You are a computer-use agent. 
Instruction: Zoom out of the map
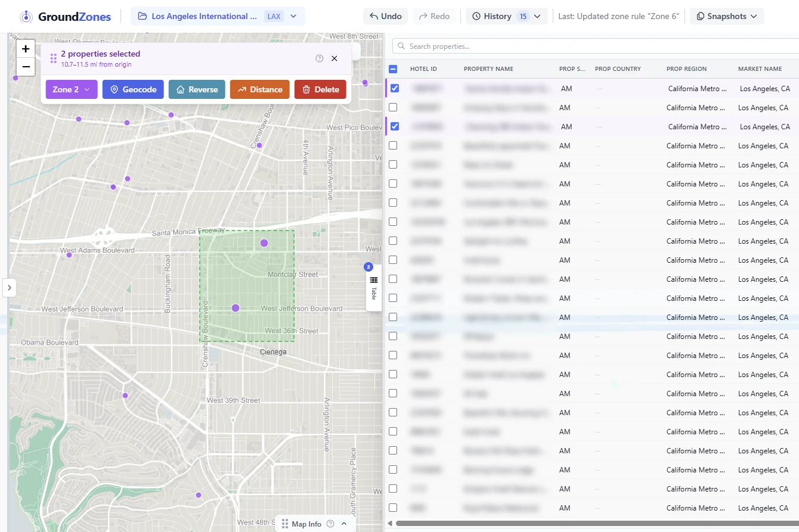pyautogui.click(x=26, y=66)
